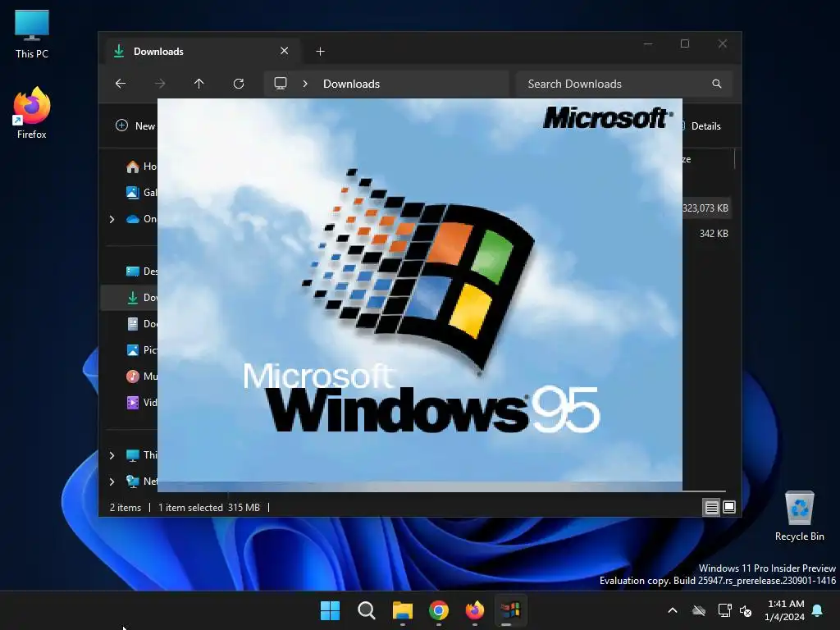The image size is (840, 630).
Task: Open network status tray icon
Action: pos(724,610)
